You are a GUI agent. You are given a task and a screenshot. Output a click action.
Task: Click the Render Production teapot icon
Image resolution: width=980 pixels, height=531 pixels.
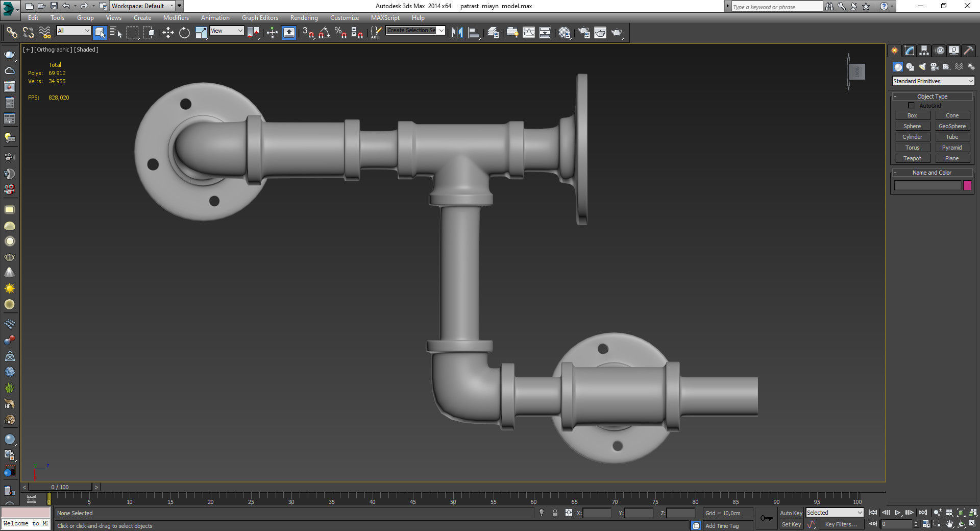click(x=617, y=33)
